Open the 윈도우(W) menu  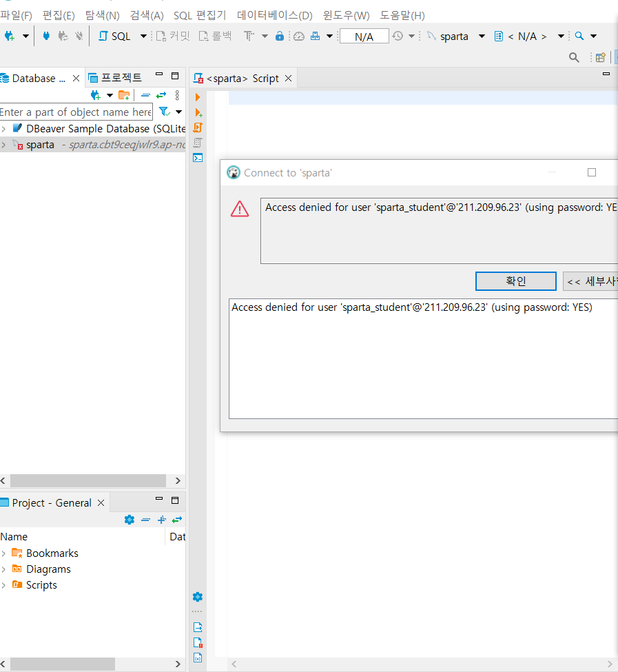346,15
